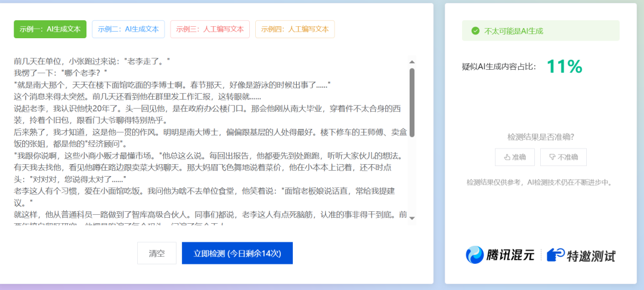Screen dimensions: 644x290
Task: Select the 示例一 AI生成文本 tab
Action: [x=50, y=29]
